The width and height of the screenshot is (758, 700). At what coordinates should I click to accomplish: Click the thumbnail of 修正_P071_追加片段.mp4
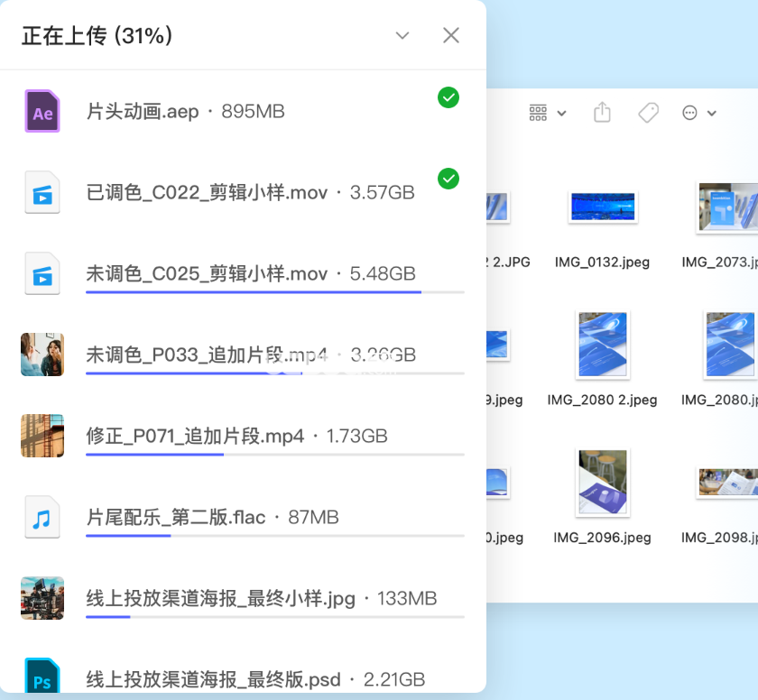tap(42, 436)
